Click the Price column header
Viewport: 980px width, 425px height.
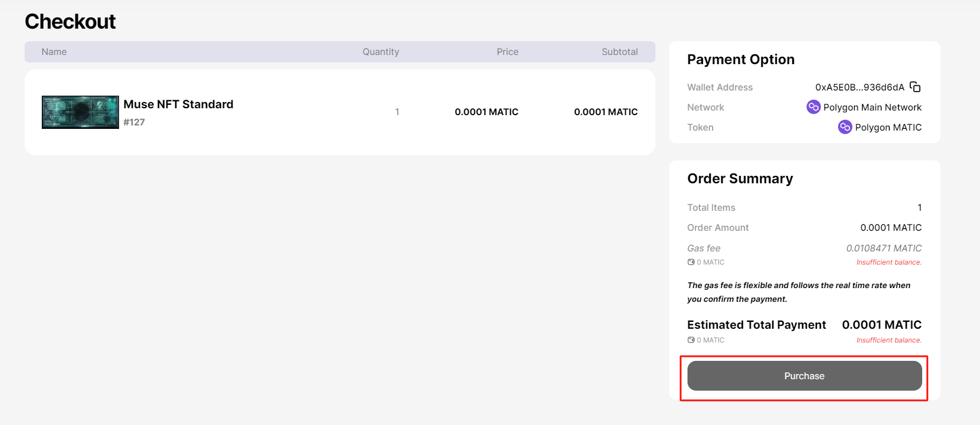point(507,52)
